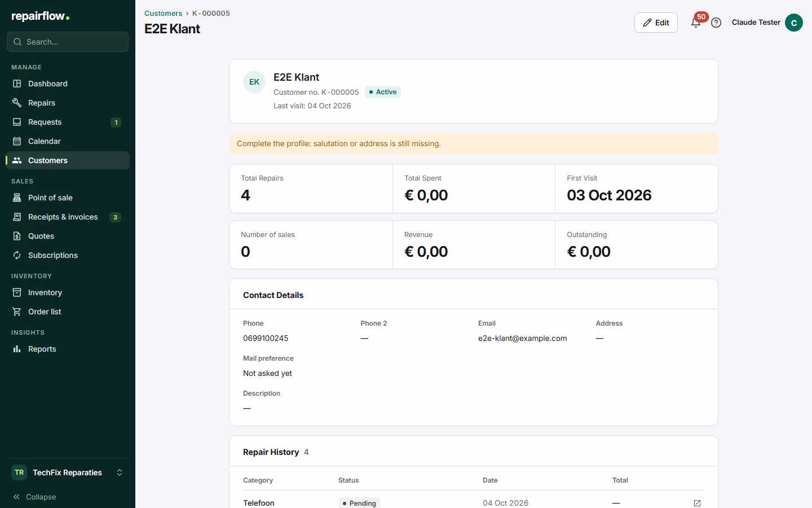Open Requests menu item
Image resolution: width=812 pixels, height=508 pixels.
tap(68, 122)
